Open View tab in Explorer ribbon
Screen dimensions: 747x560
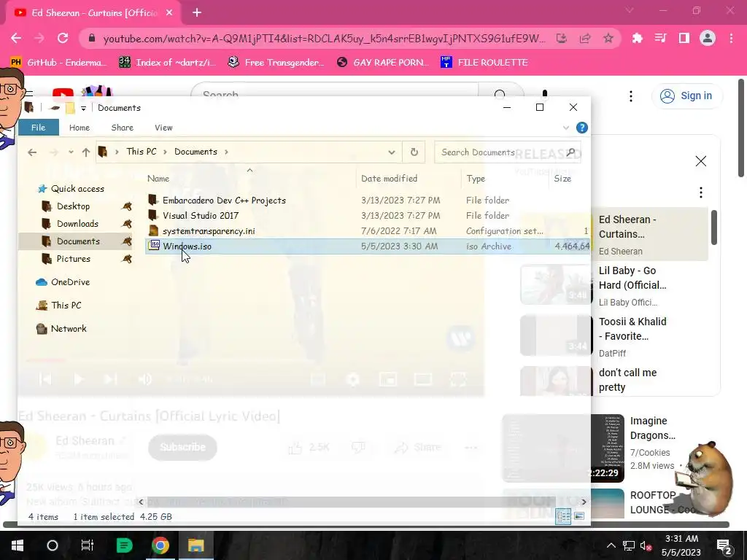click(x=163, y=128)
